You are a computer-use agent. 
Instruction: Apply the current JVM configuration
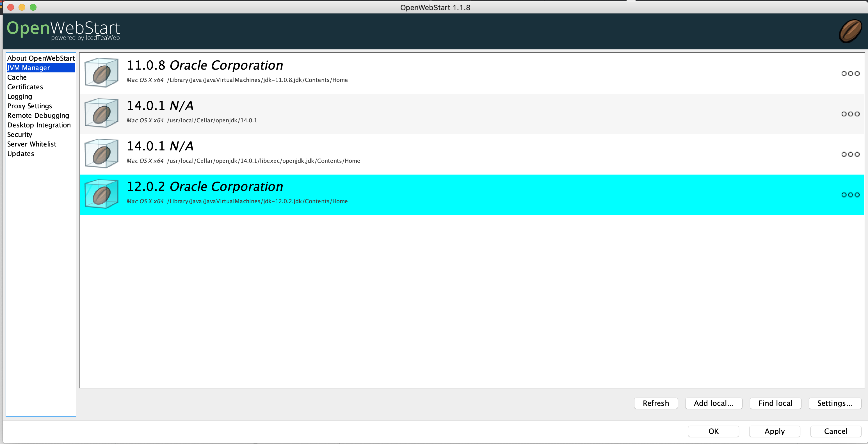click(774, 431)
